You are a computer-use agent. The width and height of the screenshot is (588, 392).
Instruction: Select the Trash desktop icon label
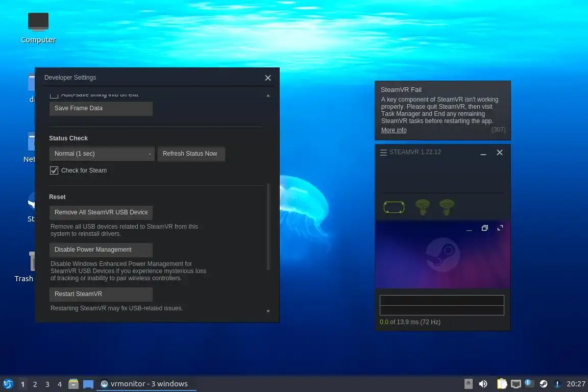tap(23, 279)
